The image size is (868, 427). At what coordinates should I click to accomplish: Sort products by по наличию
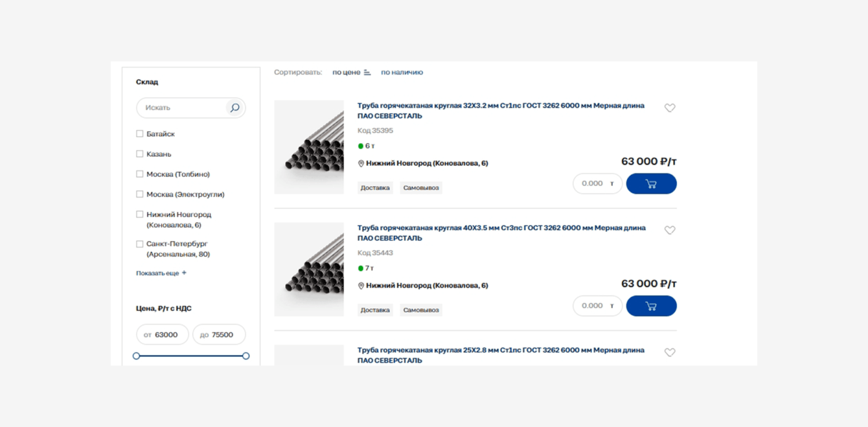[x=402, y=73]
